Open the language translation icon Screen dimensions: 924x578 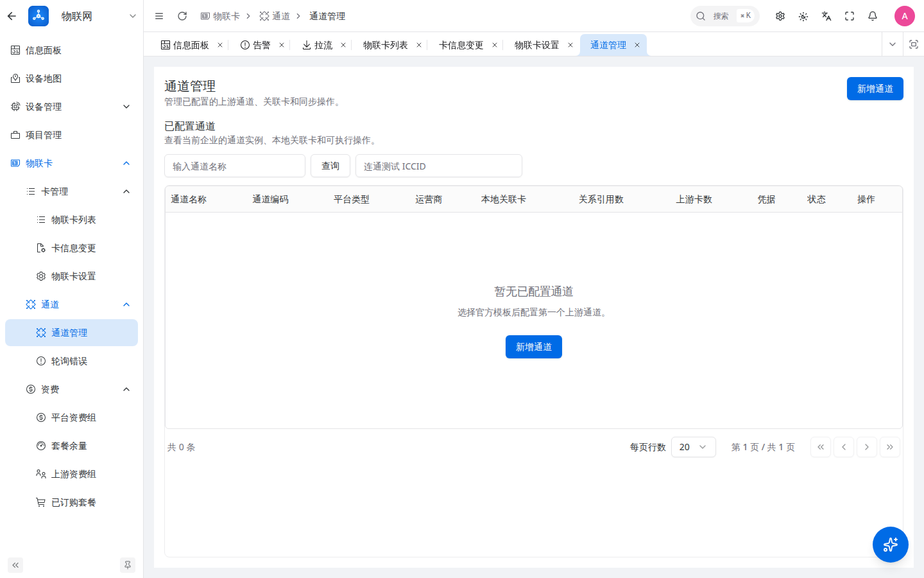[x=826, y=16]
